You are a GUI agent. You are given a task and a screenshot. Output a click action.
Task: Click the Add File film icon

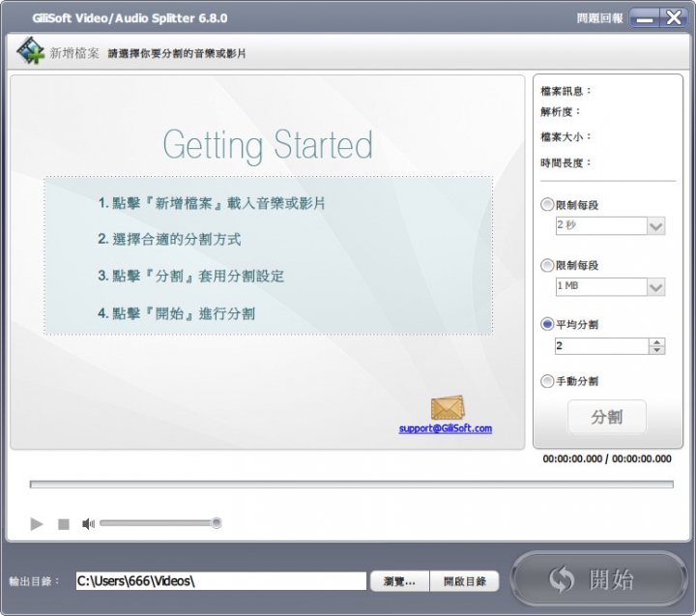[30, 50]
